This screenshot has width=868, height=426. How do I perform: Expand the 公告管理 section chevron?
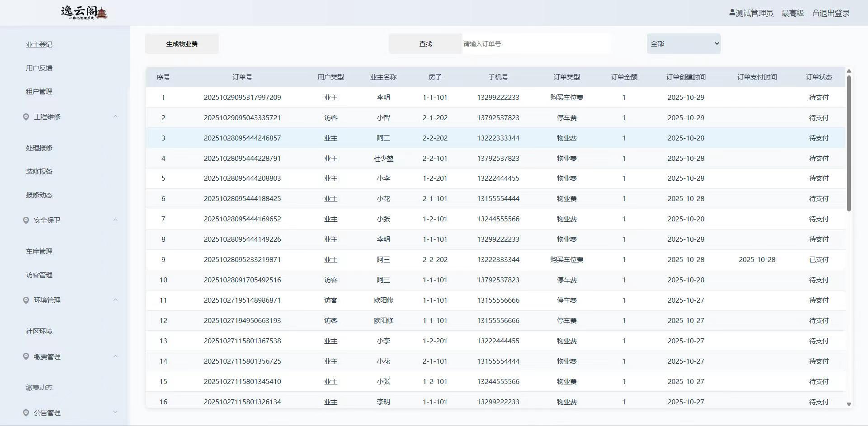pos(115,412)
